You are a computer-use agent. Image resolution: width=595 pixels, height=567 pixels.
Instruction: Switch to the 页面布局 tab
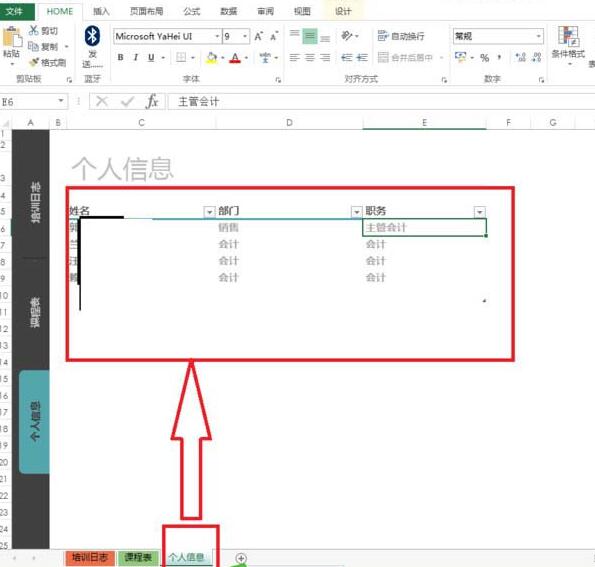coord(146,11)
